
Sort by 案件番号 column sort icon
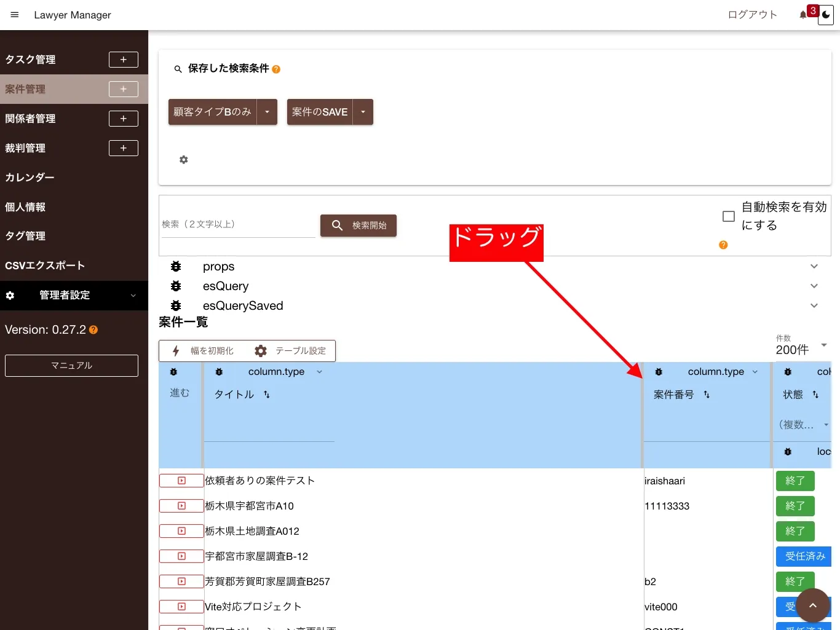click(x=707, y=395)
